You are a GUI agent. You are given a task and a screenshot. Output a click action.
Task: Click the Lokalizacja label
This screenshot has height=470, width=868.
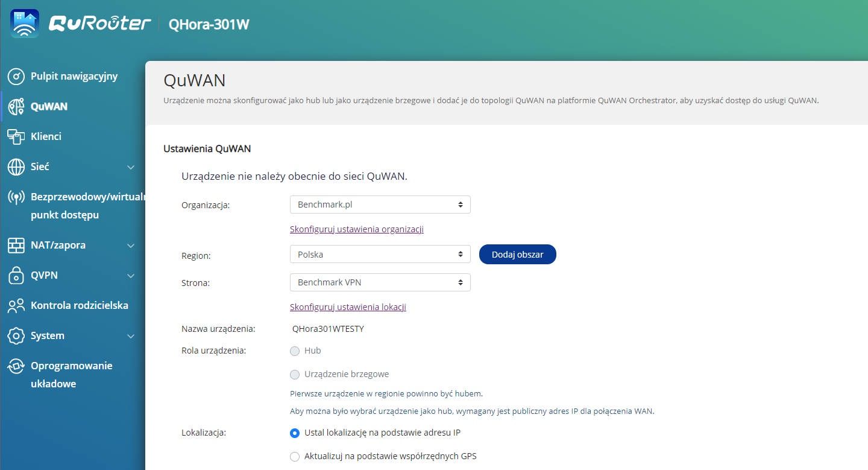[204, 433]
